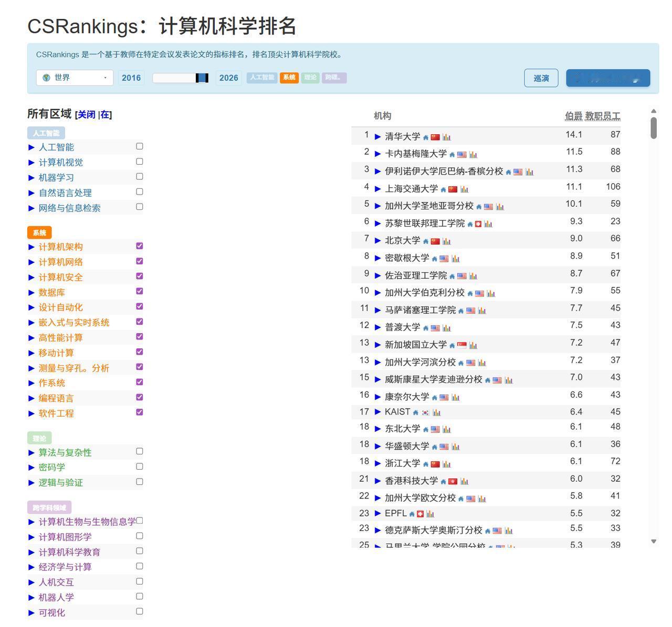
Task: Click the ranking list scrollbar thumb
Action: click(x=654, y=127)
